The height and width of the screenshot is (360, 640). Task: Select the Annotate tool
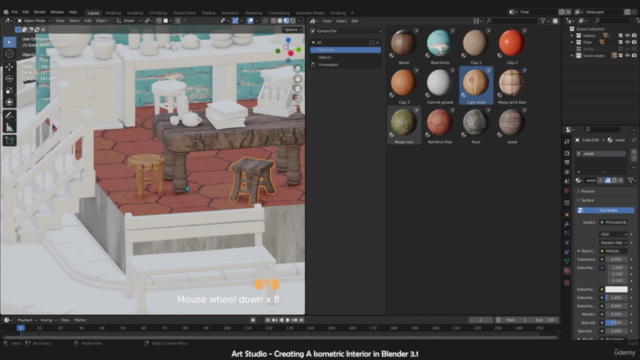pos(9,116)
